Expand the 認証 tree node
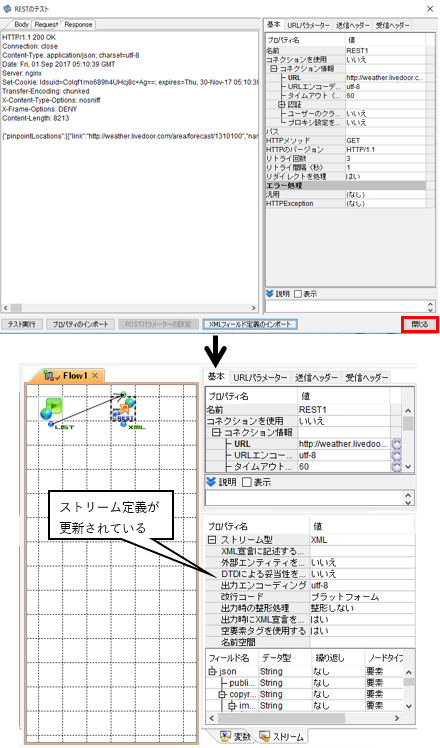This screenshot has height=748, width=440. coord(282,104)
